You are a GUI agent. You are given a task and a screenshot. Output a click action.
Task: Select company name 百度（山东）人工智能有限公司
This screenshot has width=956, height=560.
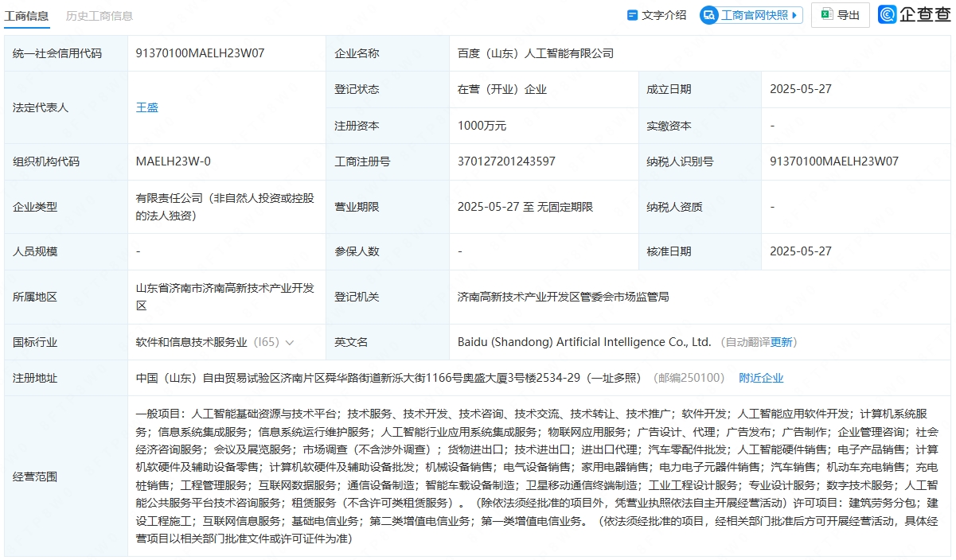click(536, 53)
